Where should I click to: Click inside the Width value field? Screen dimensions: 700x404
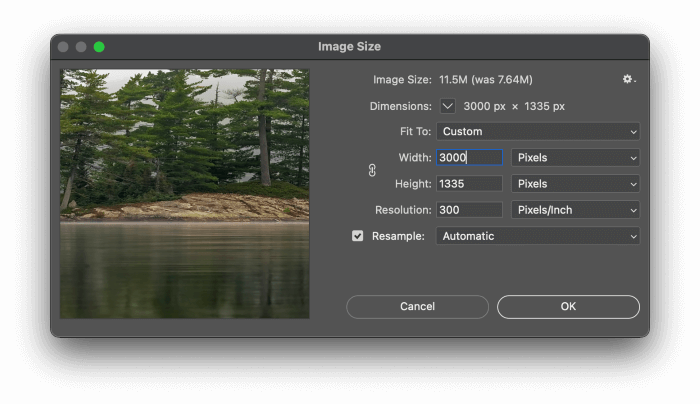click(x=469, y=157)
